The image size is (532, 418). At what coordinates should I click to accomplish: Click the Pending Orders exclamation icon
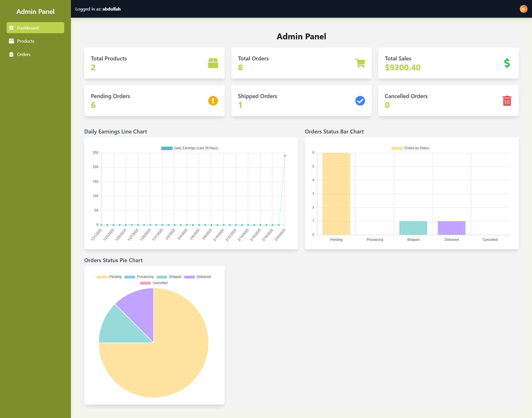213,101
